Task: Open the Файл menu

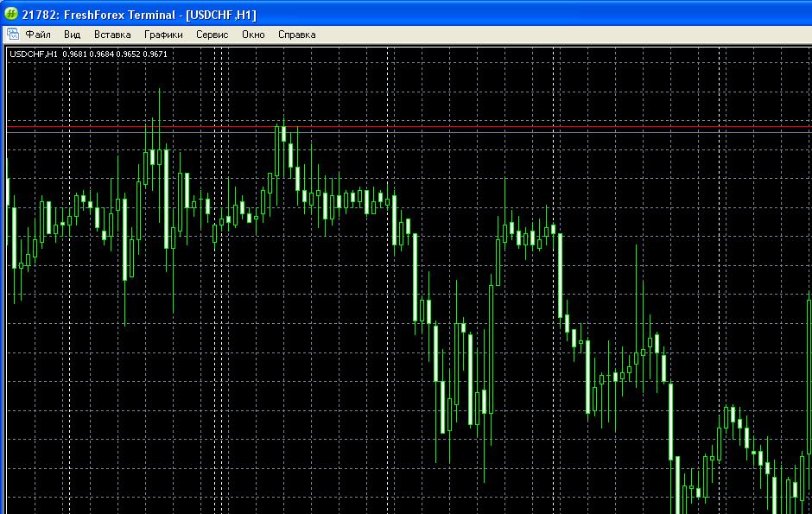Action: coord(38,35)
